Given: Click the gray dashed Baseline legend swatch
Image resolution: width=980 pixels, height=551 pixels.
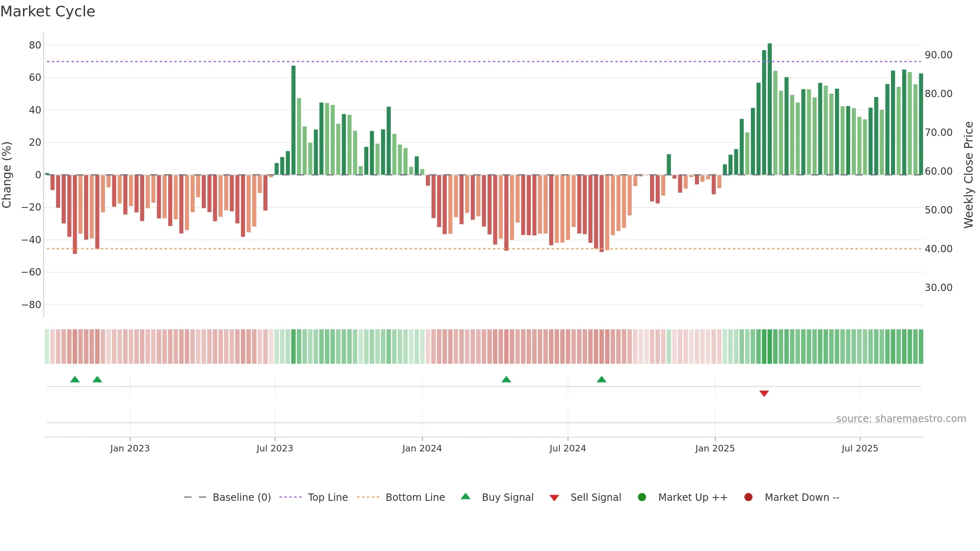Looking at the screenshot, I should [x=195, y=497].
